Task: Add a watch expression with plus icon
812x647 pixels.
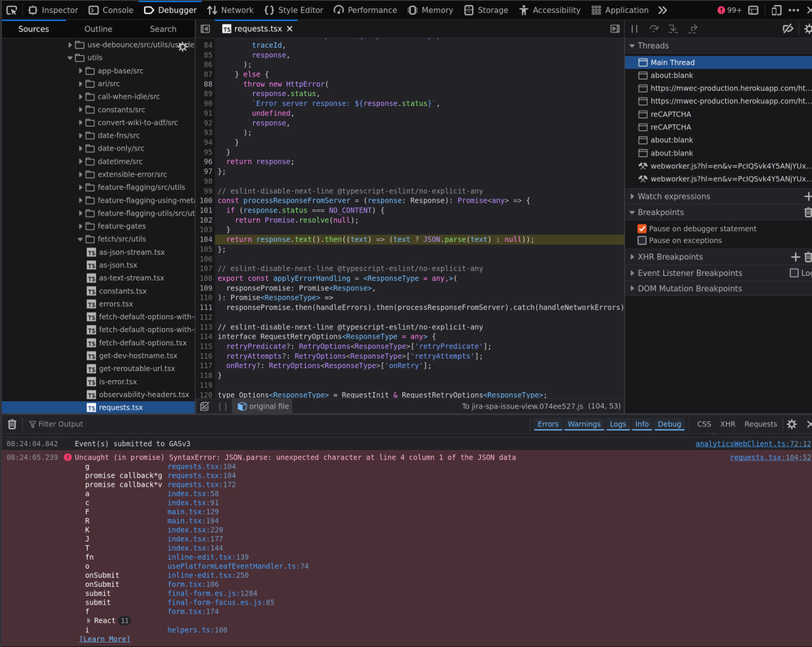Action: tap(807, 196)
